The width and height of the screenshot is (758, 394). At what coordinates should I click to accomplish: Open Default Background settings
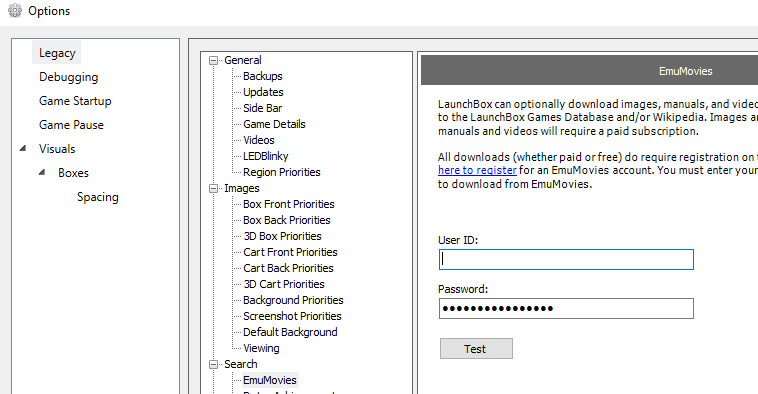[x=290, y=332]
